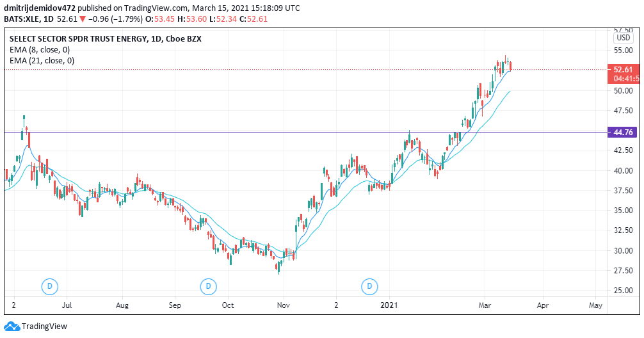Image resolution: width=644 pixels, height=338 pixels.
Task: Click the O:53.45 open value in header
Action: pos(160,19)
